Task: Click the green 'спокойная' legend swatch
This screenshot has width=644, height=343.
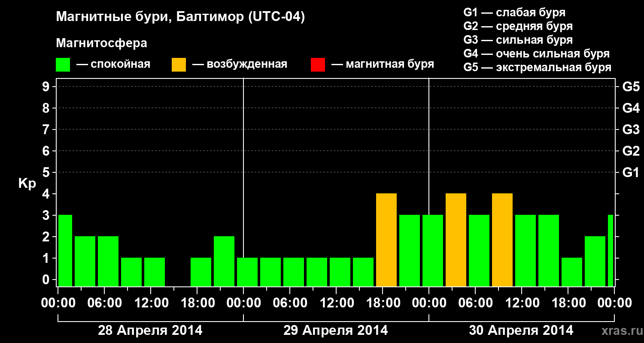Action: (x=63, y=65)
